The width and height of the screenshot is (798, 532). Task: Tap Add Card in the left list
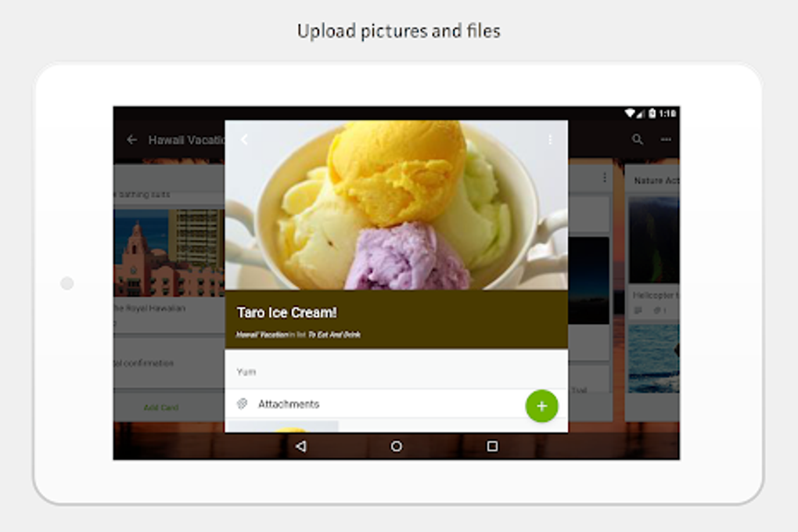162,408
